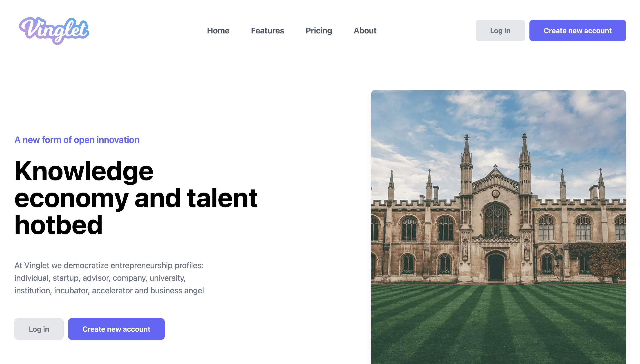Click the tagline "A new form of open innovation"
This screenshot has width=640, height=364.
click(x=77, y=140)
